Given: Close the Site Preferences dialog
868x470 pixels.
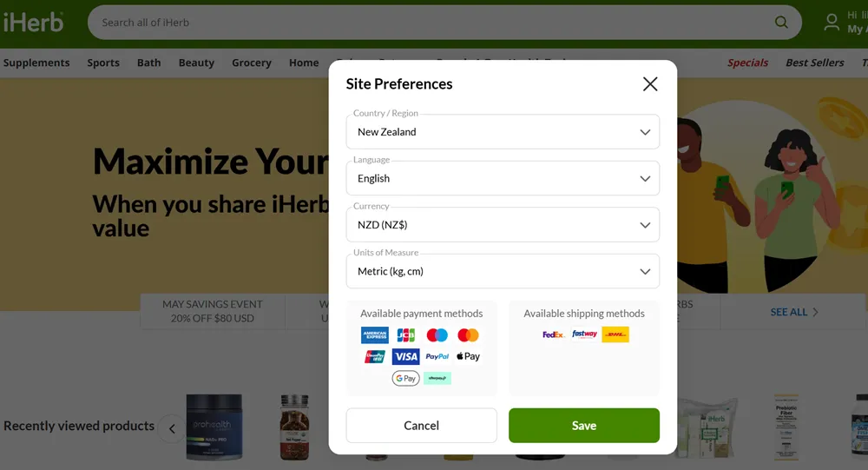Looking at the screenshot, I should click(650, 83).
